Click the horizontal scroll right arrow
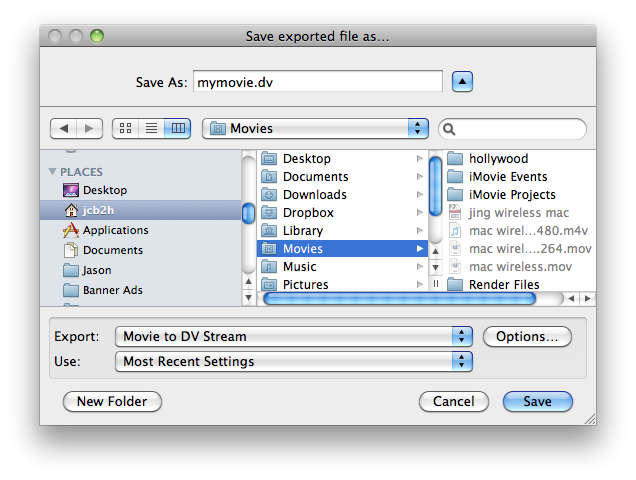 (x=587, y=299)
